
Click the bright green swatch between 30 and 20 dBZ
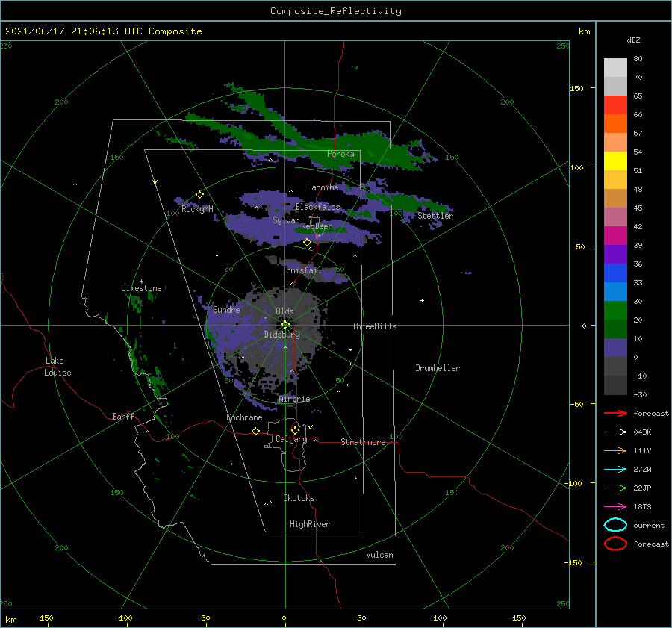pos(615,311)
